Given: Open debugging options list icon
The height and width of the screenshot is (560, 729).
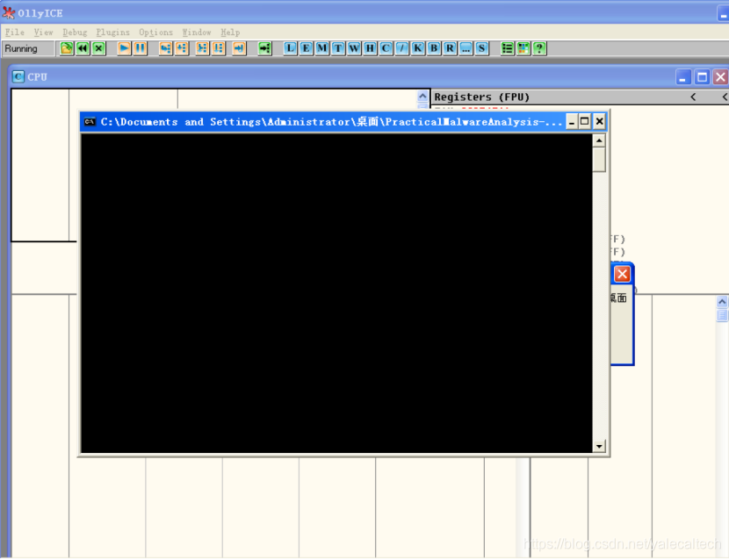Looking at the screenshot, I should click(508, 48).
